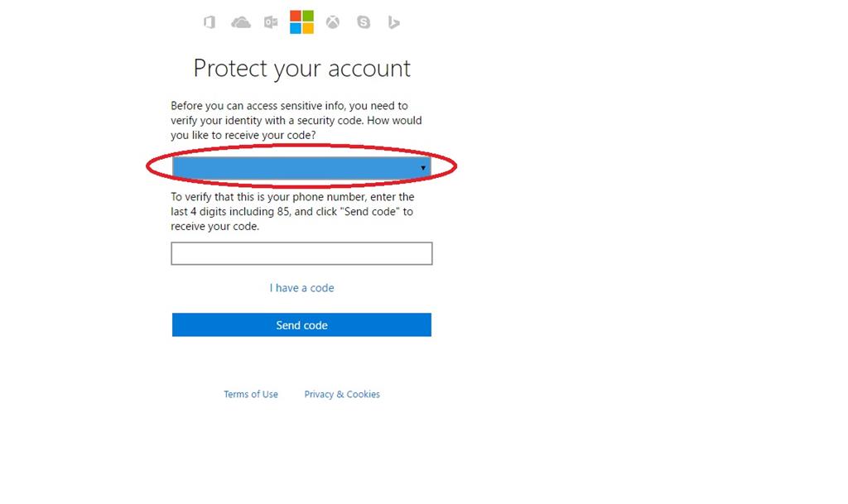Click the 'click "Send code" to receive your code' text
This screenshot has width=848, height=504.
click(x=291, y=218)
